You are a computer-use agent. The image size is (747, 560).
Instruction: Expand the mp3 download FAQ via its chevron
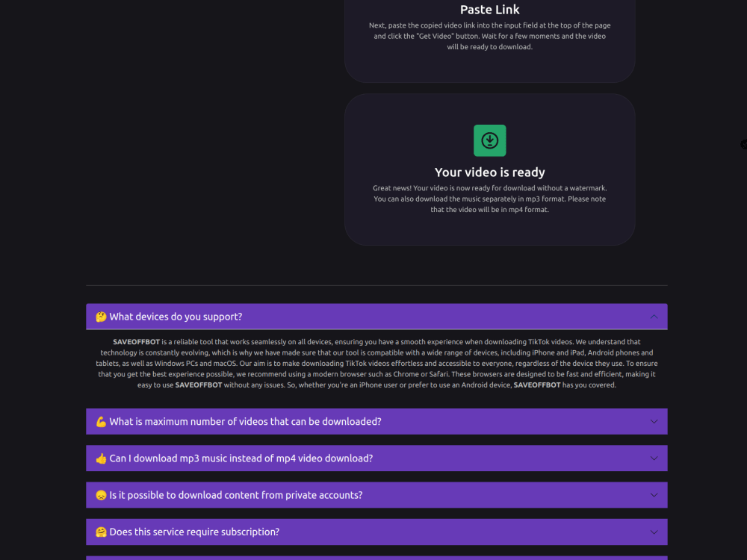656,458
